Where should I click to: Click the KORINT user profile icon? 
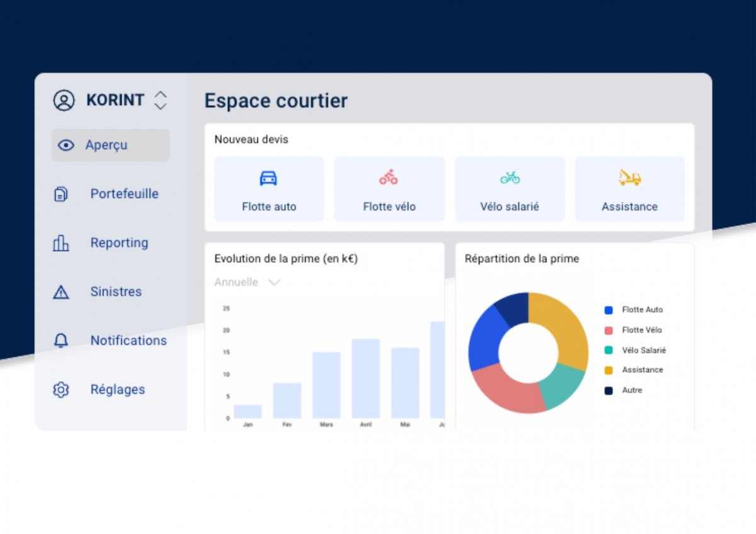[x=64, y=100]
